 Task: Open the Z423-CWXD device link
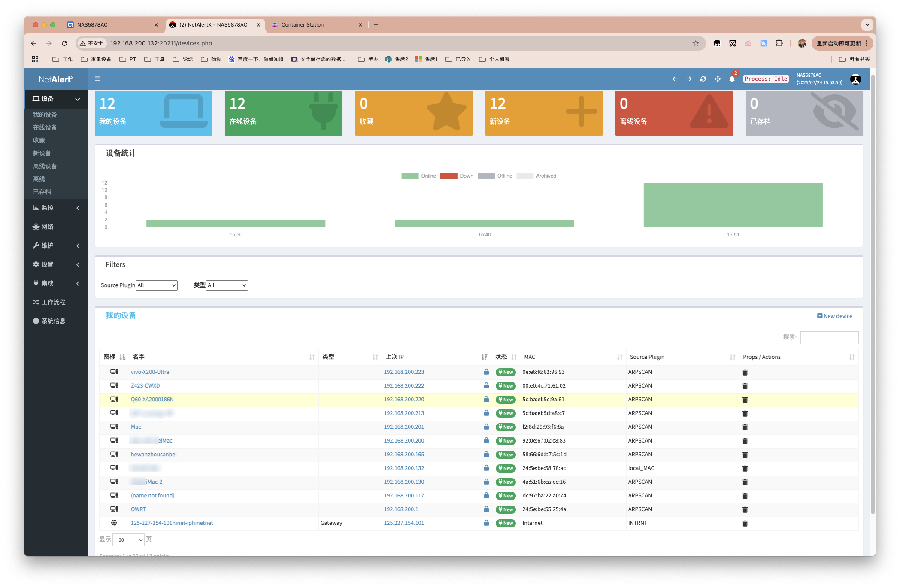coord(145,386)
